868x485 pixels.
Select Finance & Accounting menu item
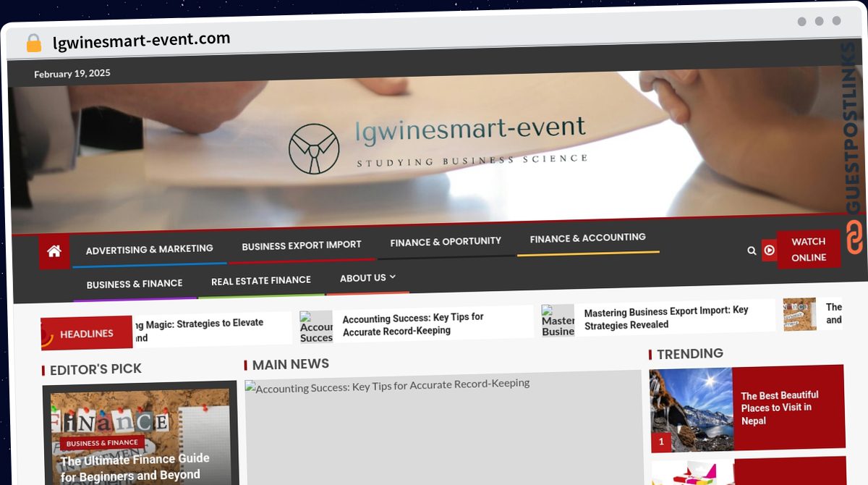point(588,237)
